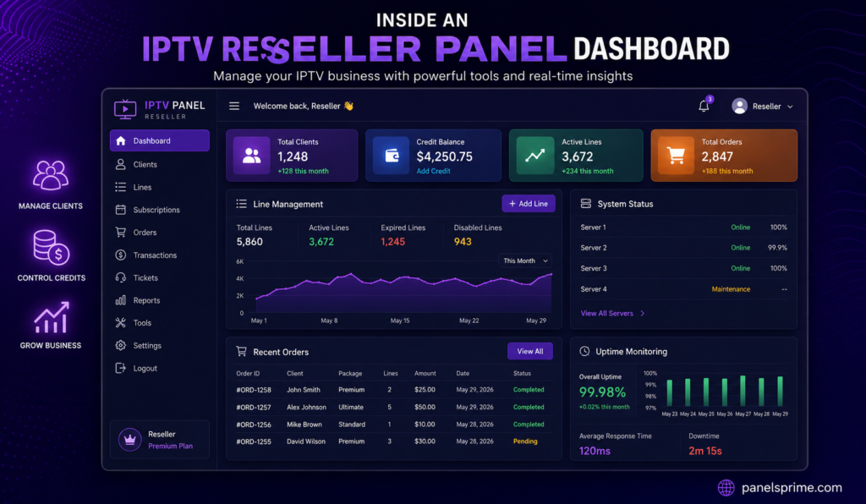Viewport: 866px width, 504px height.
Task: Click the Uptime Monitoring clock icon
Action: pos(584,351)
